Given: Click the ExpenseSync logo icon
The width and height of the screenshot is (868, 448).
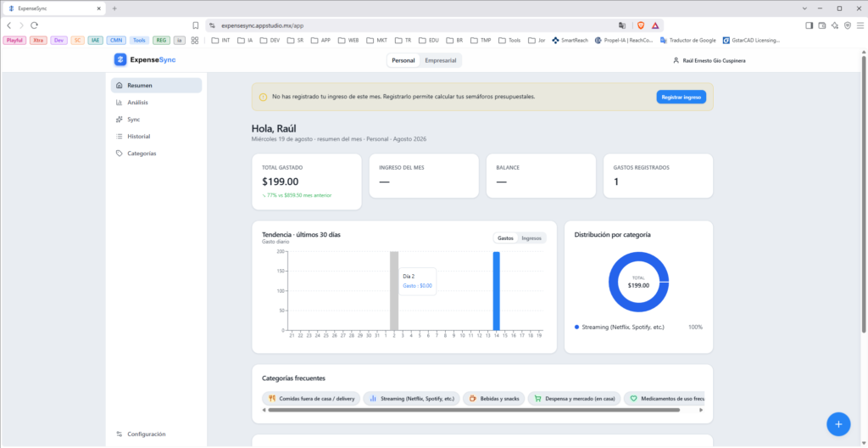Looking at the screenshot, I should [120, 60].
